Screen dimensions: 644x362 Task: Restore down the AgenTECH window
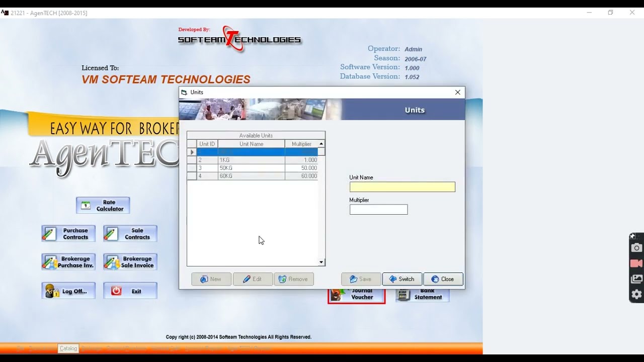[610, 13]
